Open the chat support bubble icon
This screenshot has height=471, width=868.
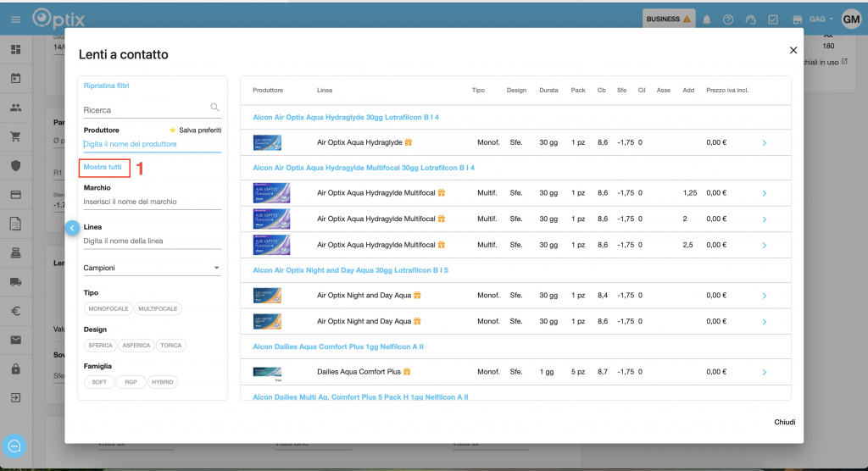click(14, 446)
